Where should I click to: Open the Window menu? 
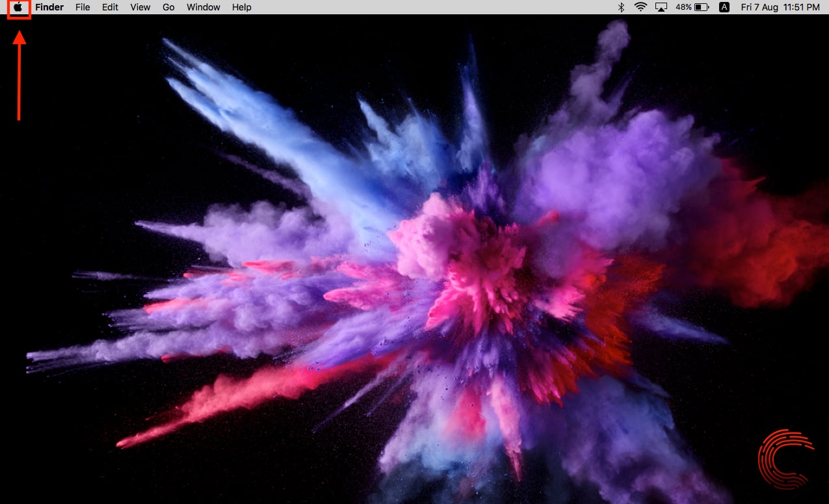coord(204,7)
